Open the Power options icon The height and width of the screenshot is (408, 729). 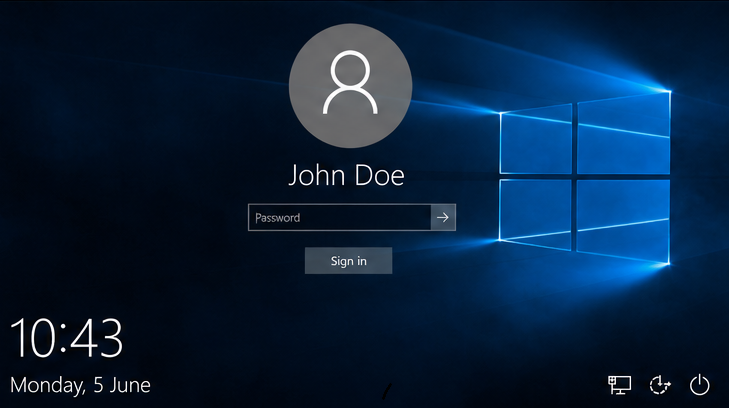tap(700, 385)
